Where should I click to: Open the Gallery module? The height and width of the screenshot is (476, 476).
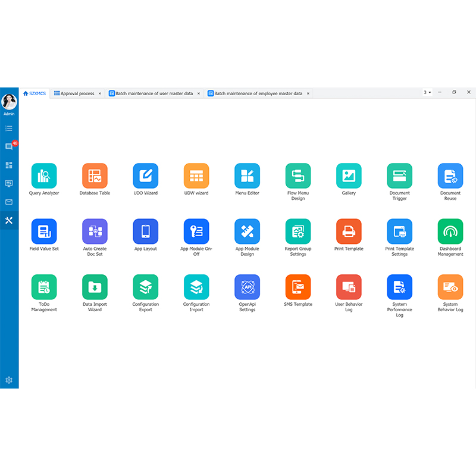(x=349, y=175)
